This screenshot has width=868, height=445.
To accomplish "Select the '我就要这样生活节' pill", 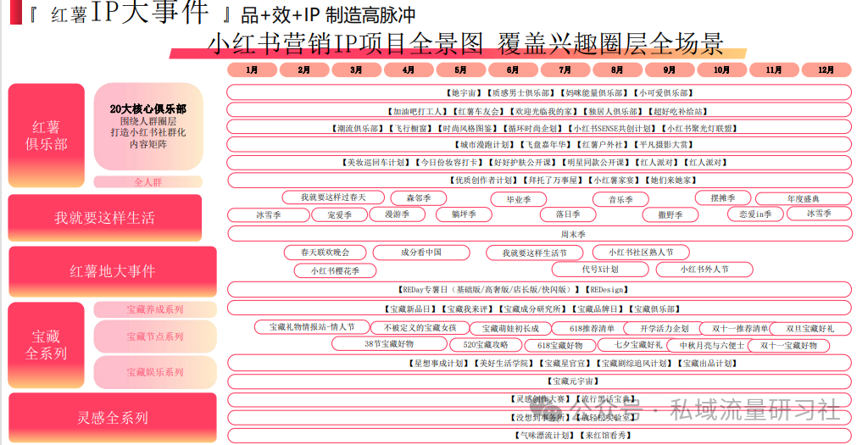I will [x=535, y=253].
